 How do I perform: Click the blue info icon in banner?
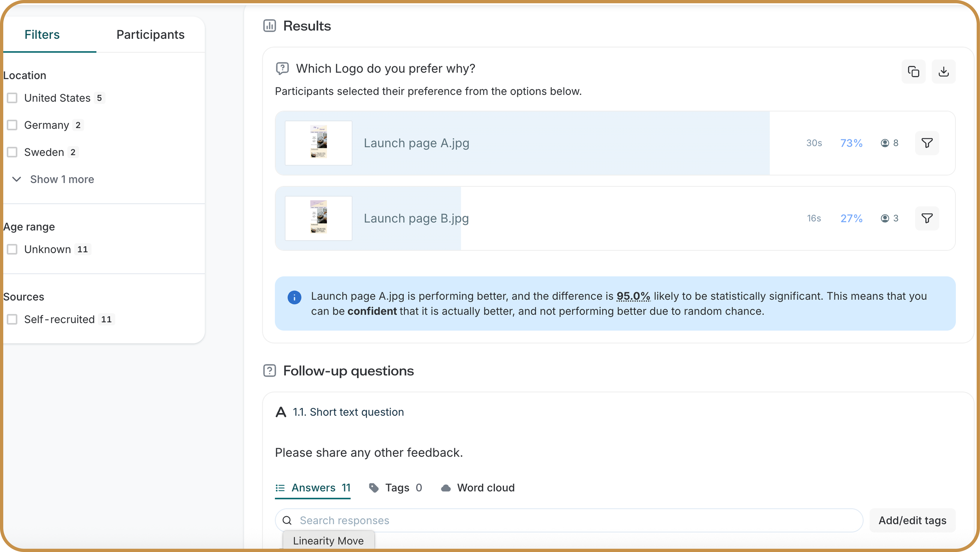[294, 297]
